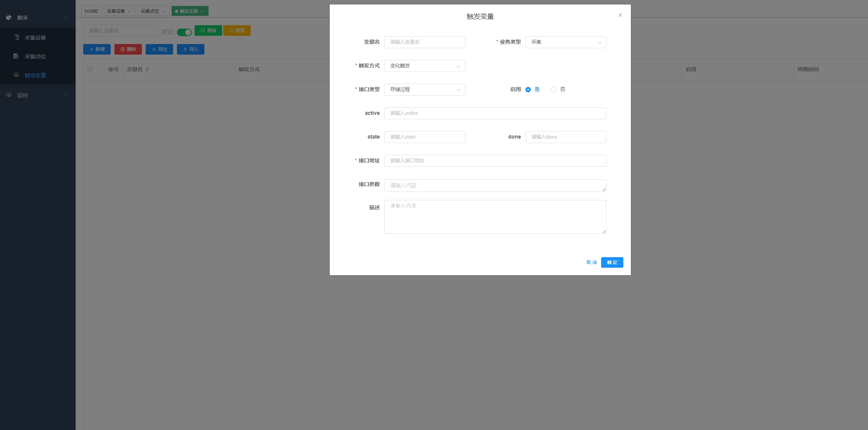This screenshot has height=430, width=868.
Task: Click the 触发方式 column header
Action: click(249, 69)
